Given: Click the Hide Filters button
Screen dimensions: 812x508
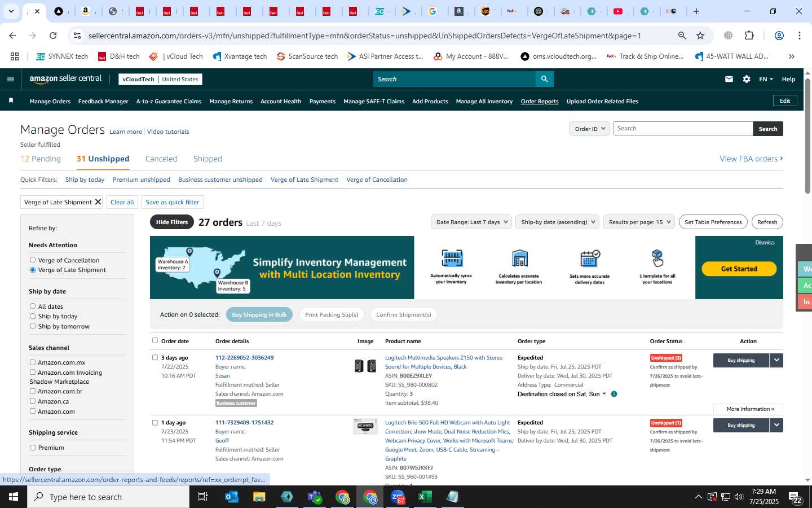Looking at the screenshot, I should 172,222.
